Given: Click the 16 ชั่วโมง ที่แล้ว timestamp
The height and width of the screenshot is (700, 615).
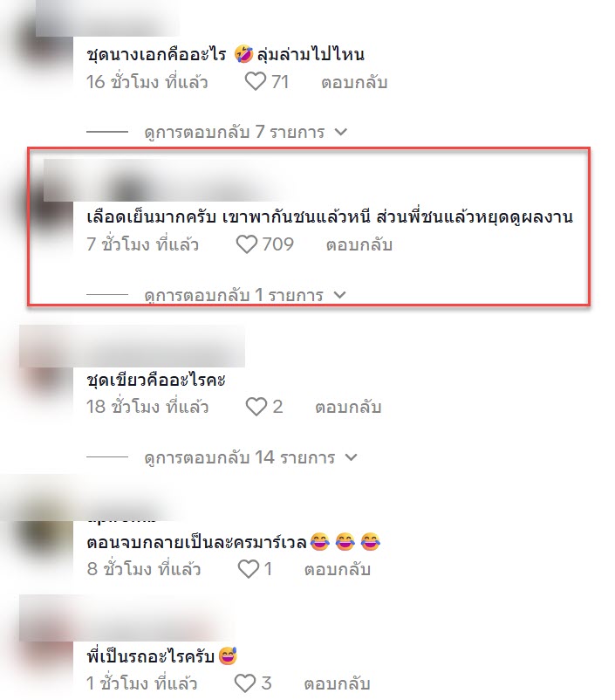Looking at the screenshot, I should [x=147, y=82].
